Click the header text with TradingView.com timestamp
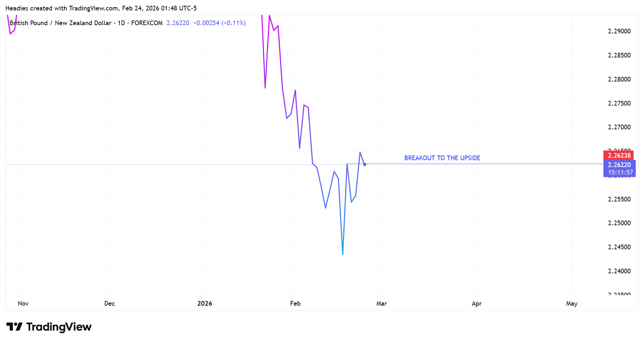The image size is (644, 343). click(101, 8)
